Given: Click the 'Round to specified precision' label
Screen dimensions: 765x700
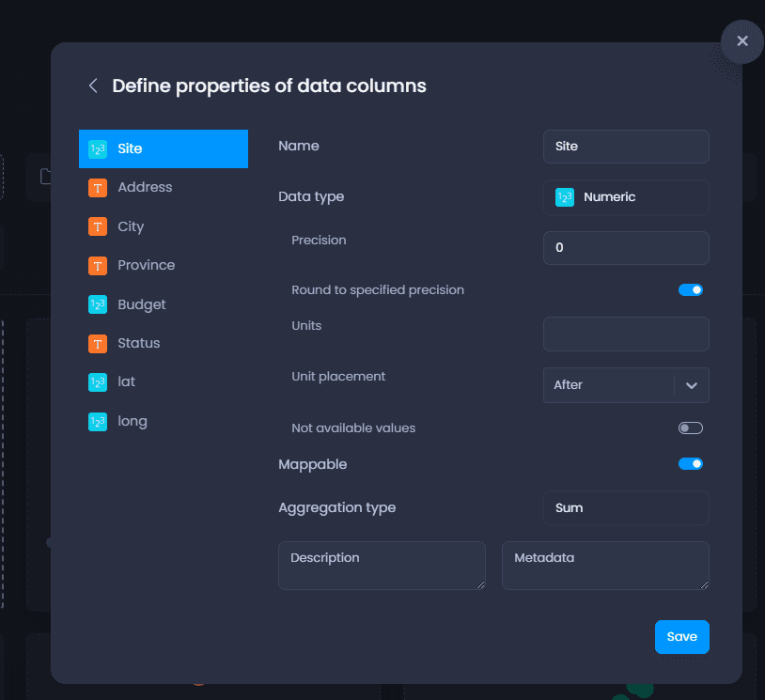Looking at the screenshot, I should click(378, 290).
